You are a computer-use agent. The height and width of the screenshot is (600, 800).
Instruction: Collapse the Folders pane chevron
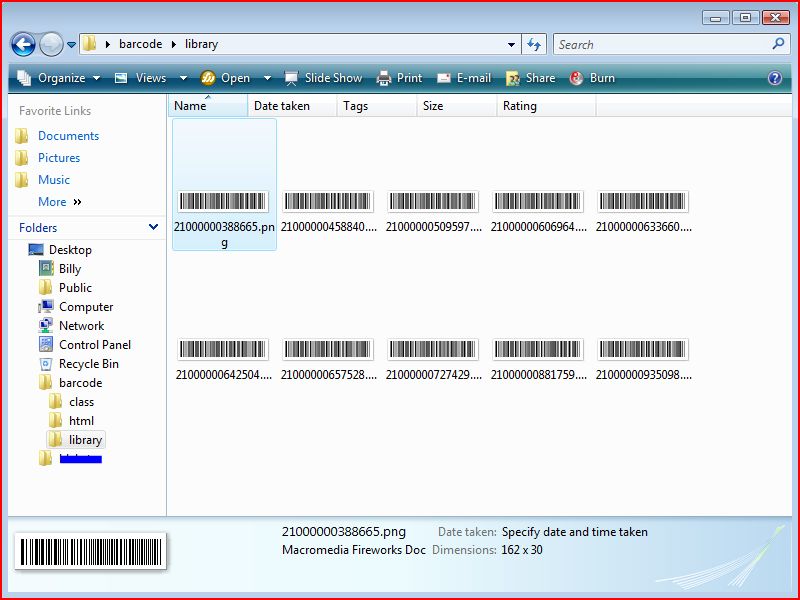click(x=153, y=228)
